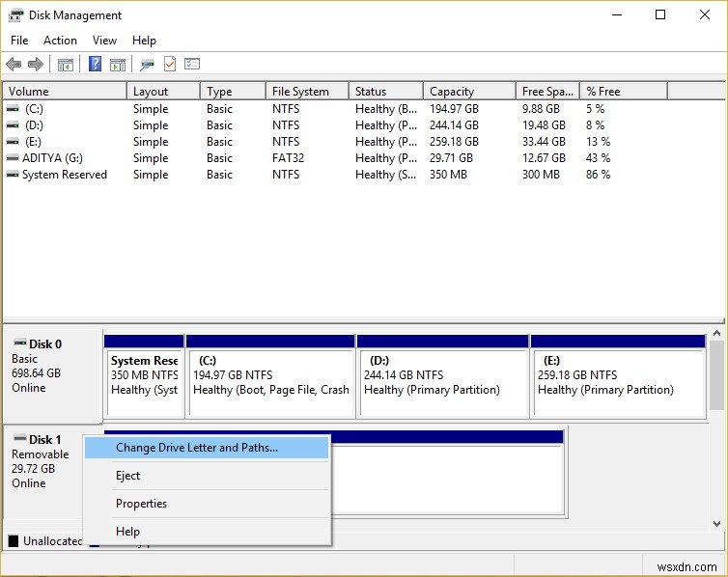The width and height of the screenshot is (728, 577).
Task: Open the Action menu
Action: pyautogui.click(x=60, y=41)
